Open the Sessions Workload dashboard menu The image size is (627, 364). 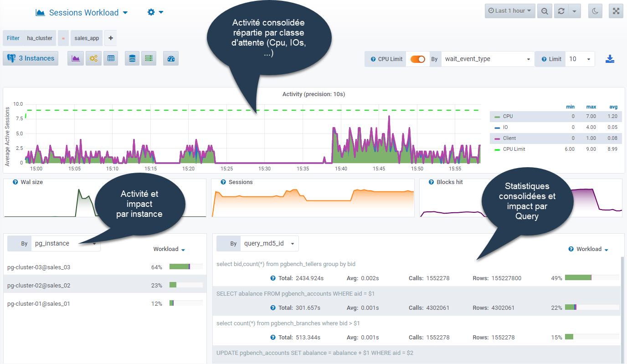[82, 13]
